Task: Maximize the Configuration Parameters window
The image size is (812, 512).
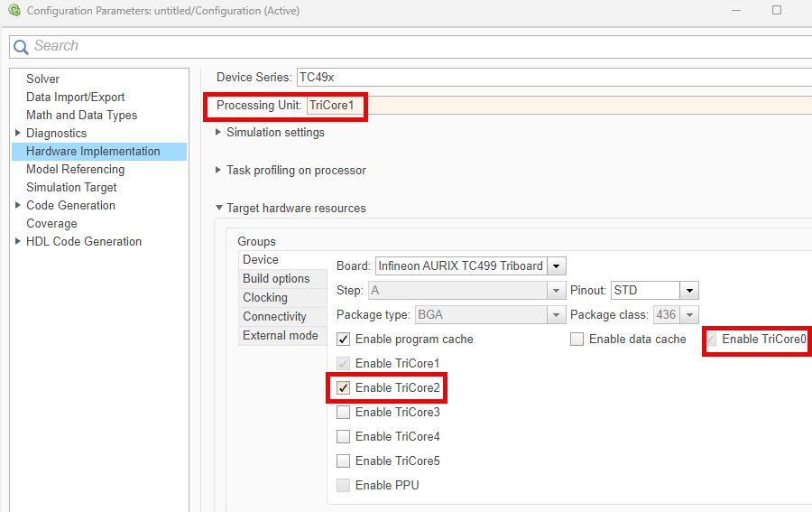Action: coord(777,11)
